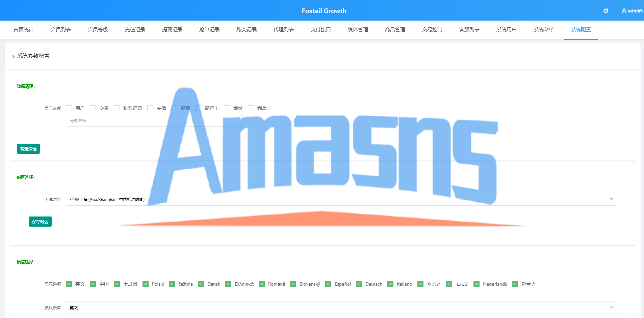Uncheck the Nederlands language option
This screenshot has height=318, width=644.
point(476,284)
